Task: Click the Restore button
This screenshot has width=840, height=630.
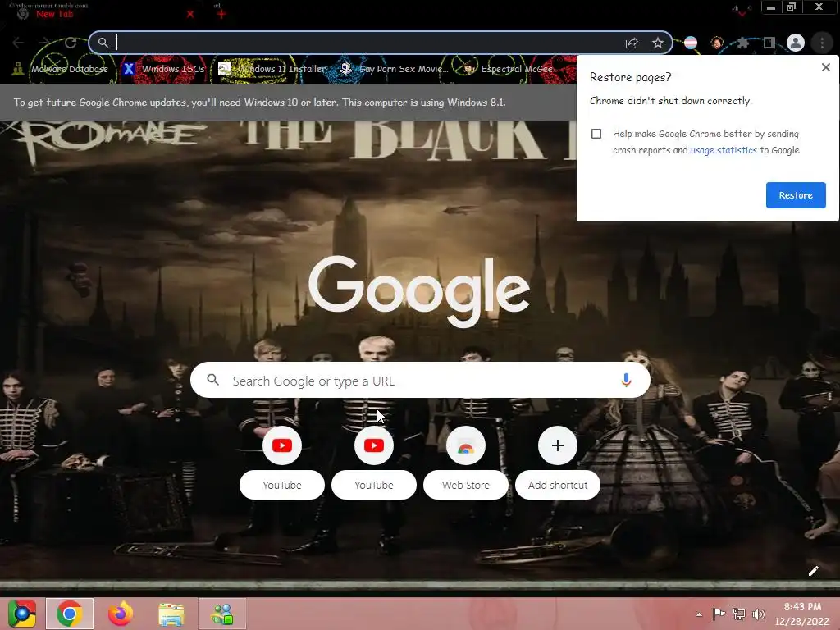Action: pos(796,195)
